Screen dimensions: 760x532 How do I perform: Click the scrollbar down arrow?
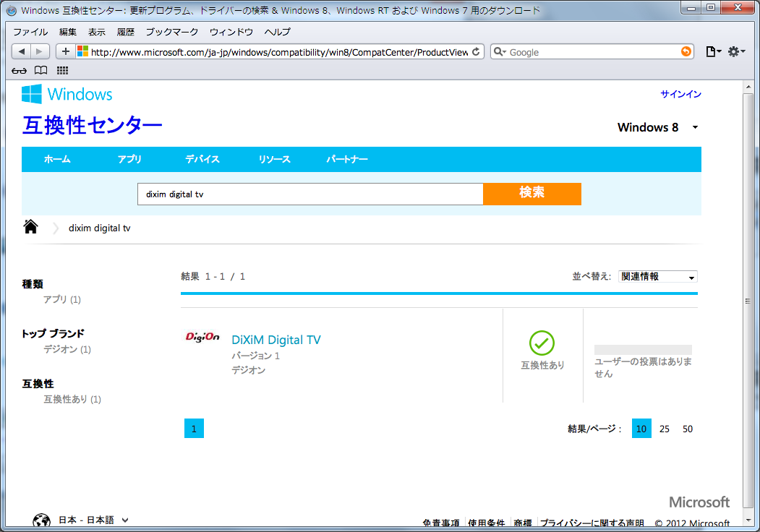(x=748, y=520)
